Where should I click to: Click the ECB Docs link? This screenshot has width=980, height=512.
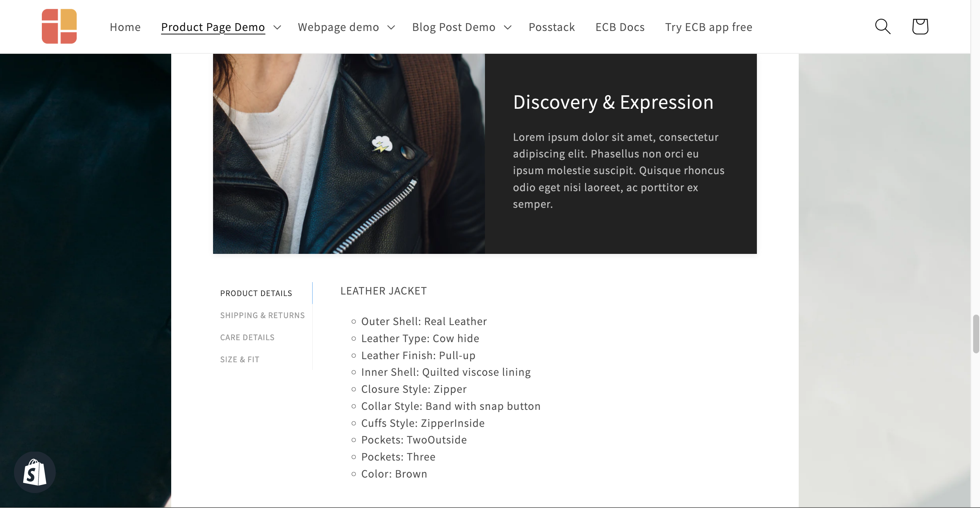click(620, 26)
